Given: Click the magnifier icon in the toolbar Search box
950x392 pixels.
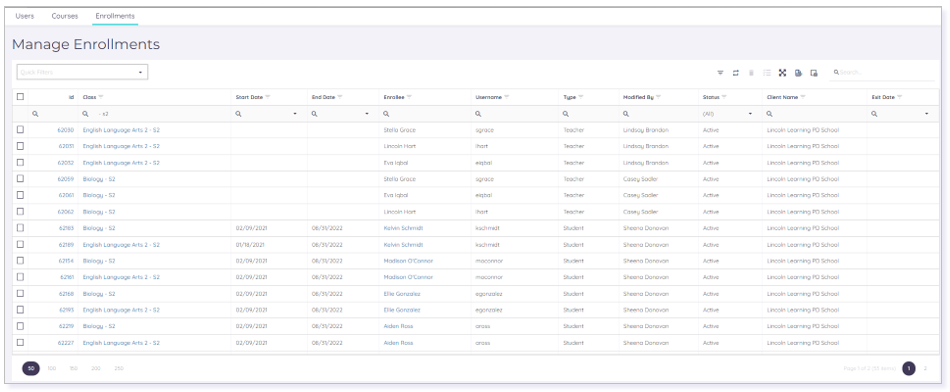Looking at the screenshot, I should click(x=836, y=72).
